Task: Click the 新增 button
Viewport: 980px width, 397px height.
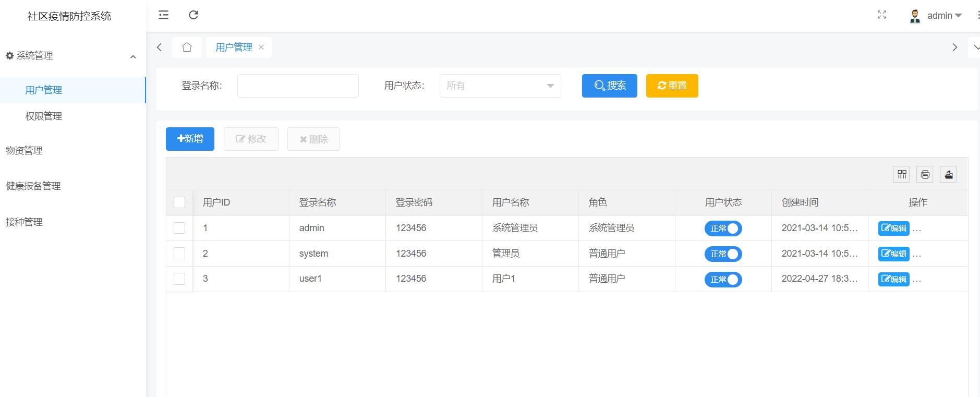Action: point(190,139)
